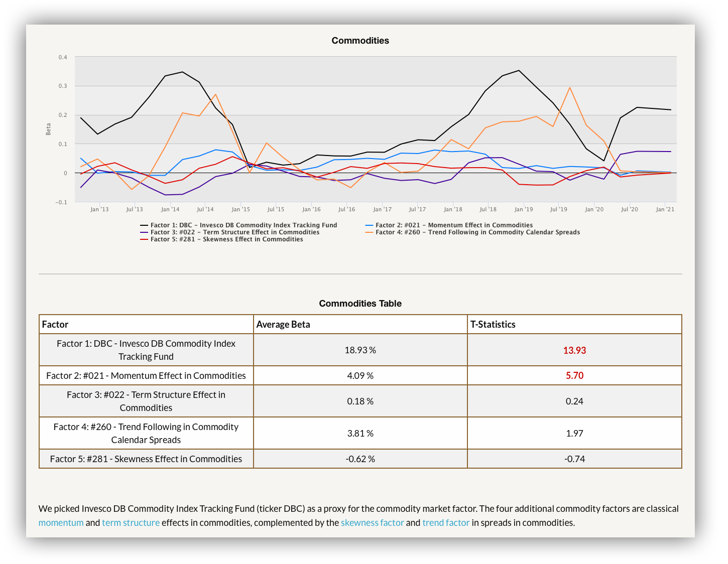The image size is (728, 564).
Task: Toggle Factor 1 DBC legend entry
Action: pyautogui.click(x=238, y=225)
